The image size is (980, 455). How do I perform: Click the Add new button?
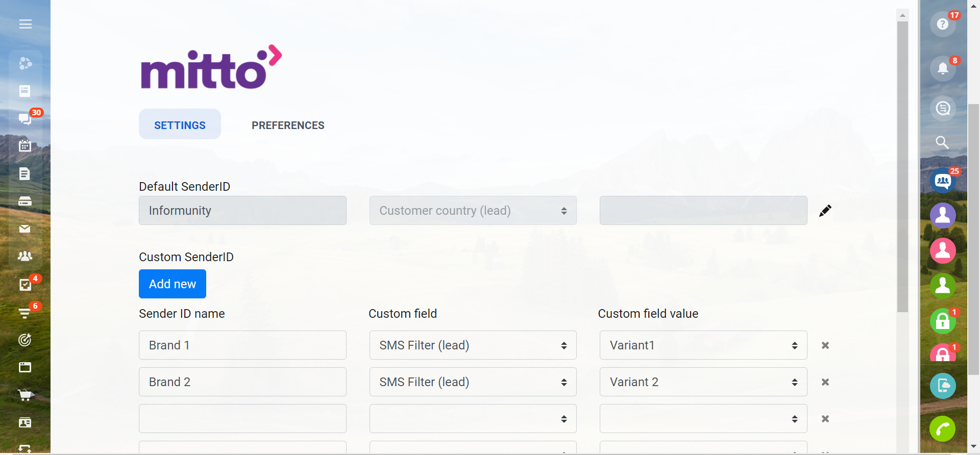point(173,284)
